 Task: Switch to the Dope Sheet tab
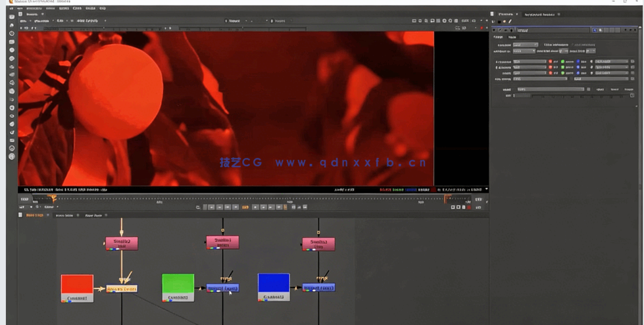[x=93, y=215]
